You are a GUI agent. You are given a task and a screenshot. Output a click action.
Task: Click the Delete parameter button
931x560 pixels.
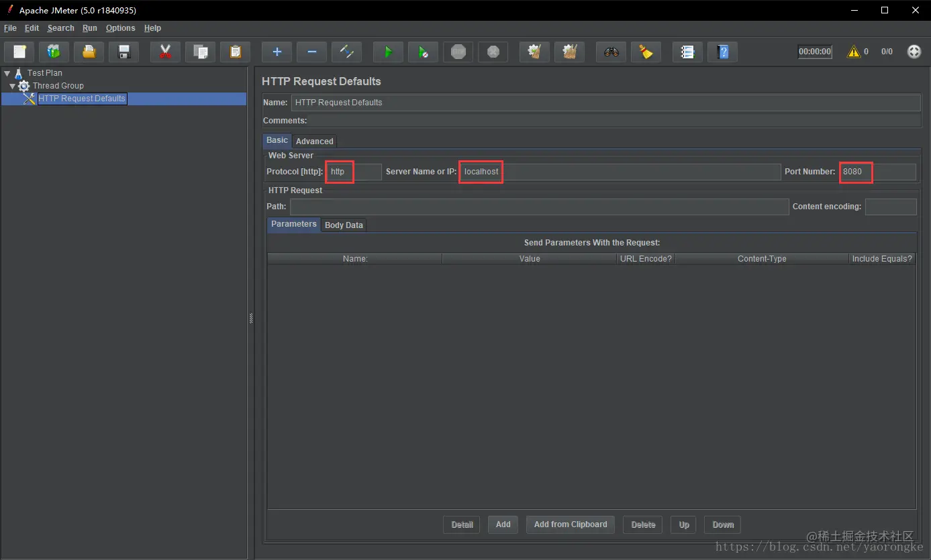pyautogui.click(x=643, y=524)
